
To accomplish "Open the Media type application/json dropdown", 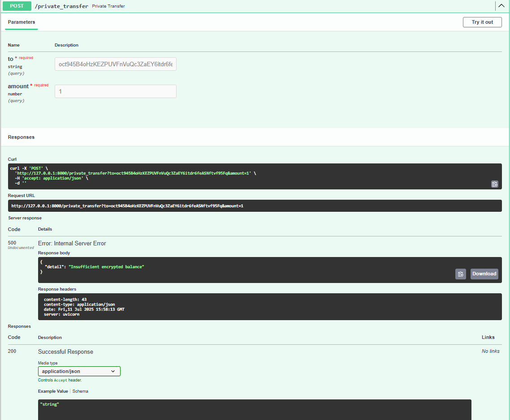I will (79, 371).
